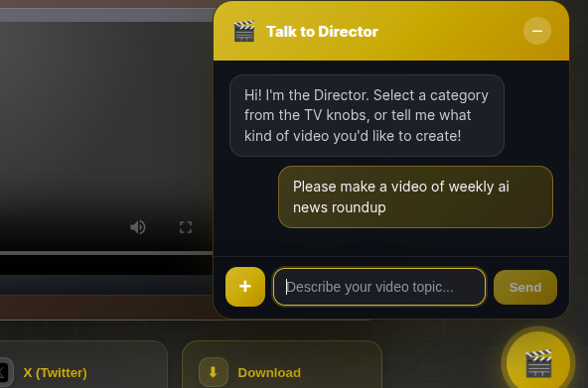Screen dimensions: 588x388
Task: Click the Talk to Director title
Action: 322,32
